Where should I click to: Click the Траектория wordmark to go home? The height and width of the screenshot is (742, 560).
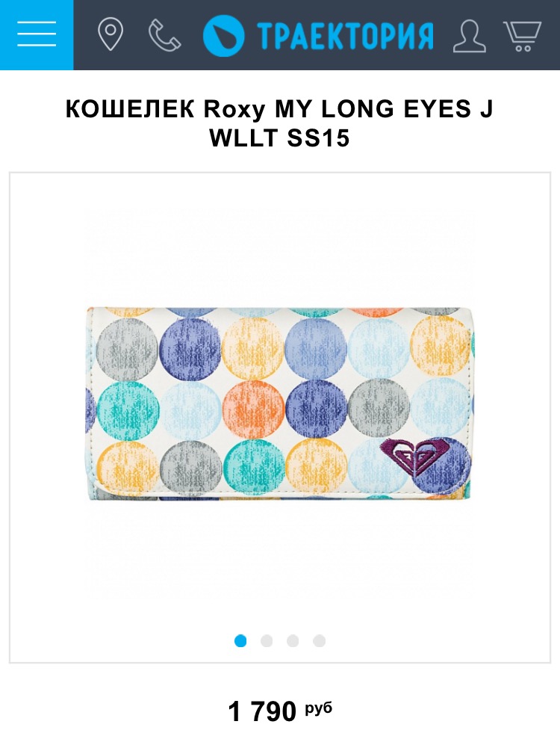tap(345, 36)
